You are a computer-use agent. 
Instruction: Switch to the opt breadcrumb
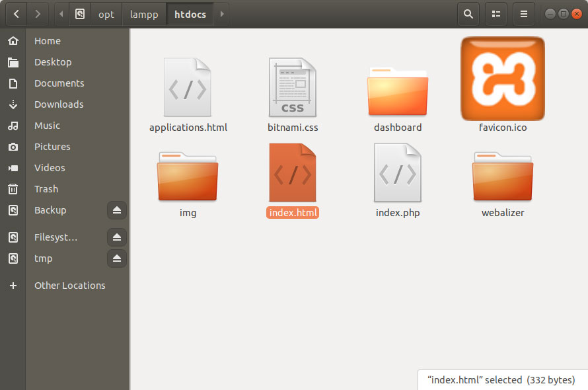(106, 14)
